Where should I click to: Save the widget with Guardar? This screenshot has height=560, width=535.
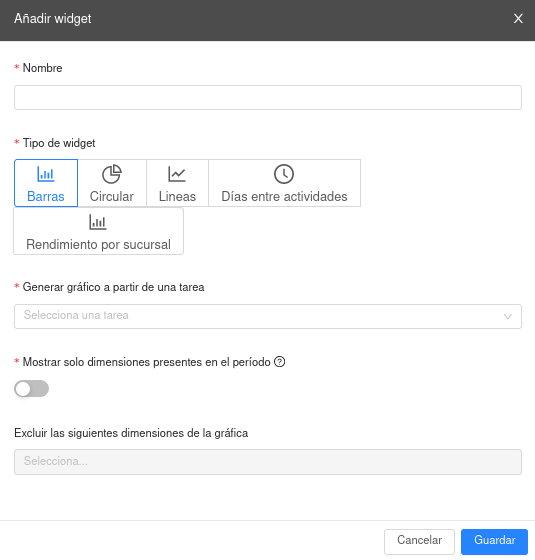click(494, 541)
